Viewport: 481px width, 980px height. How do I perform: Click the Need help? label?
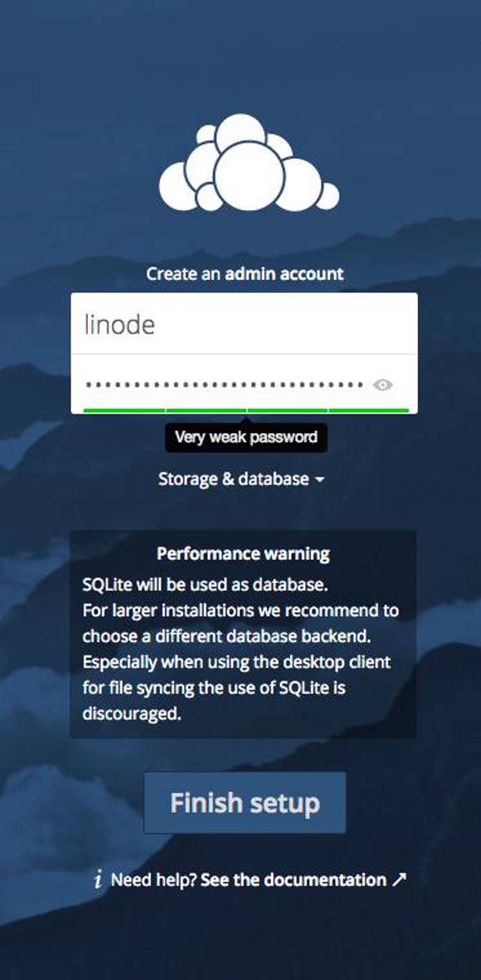[154, 880]
